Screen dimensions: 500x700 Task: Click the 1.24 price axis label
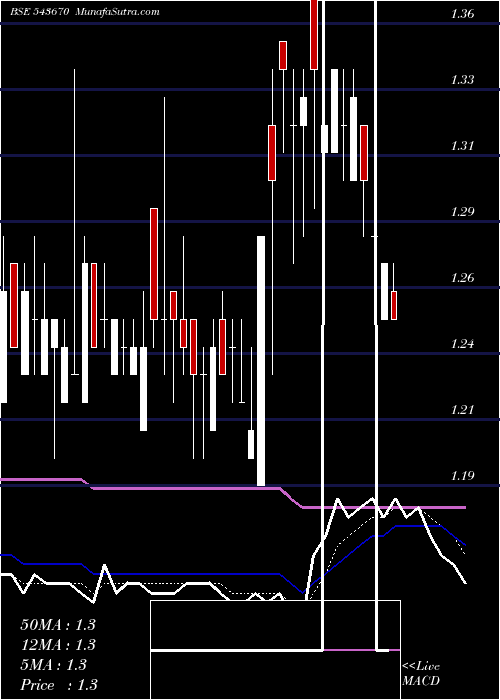[x=462, y=344]
